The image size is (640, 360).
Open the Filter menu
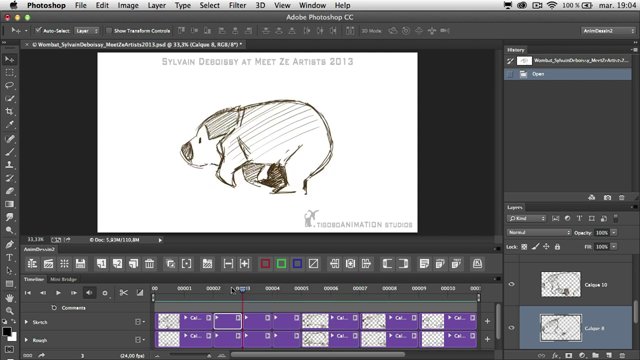pyautogui.click(x=237, y=5)
